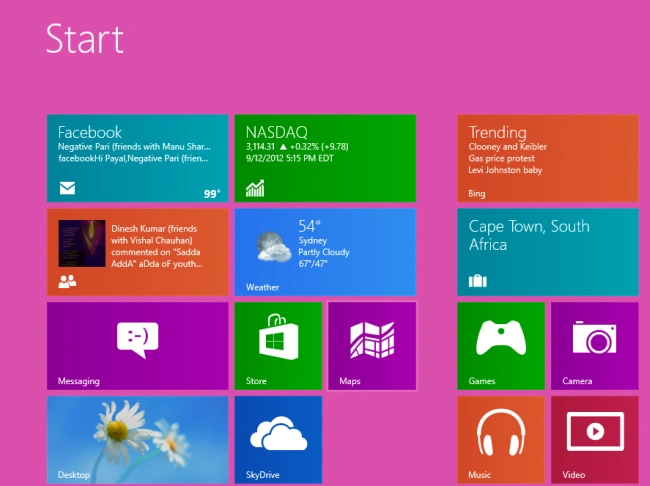The height and width of the screenshot is (486, 650).
Task: Open the Messaging speech bubble icon
Action: [138, 340]
